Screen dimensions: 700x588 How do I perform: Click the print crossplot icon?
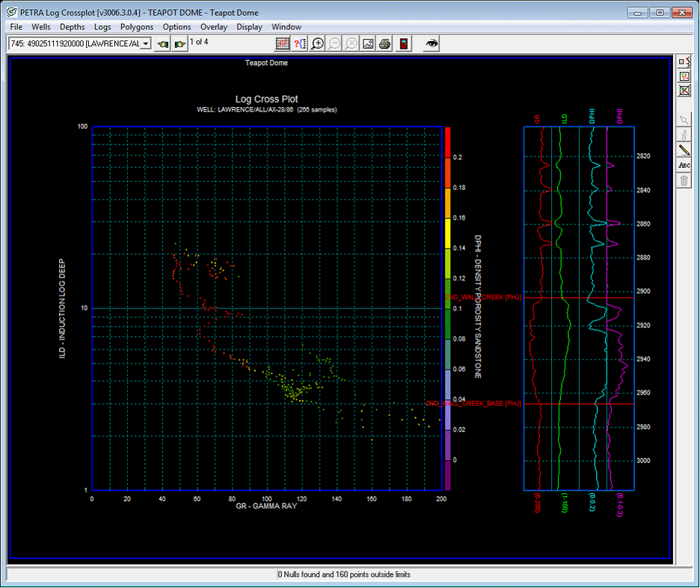pyautogui.click(x=384, y=43)
